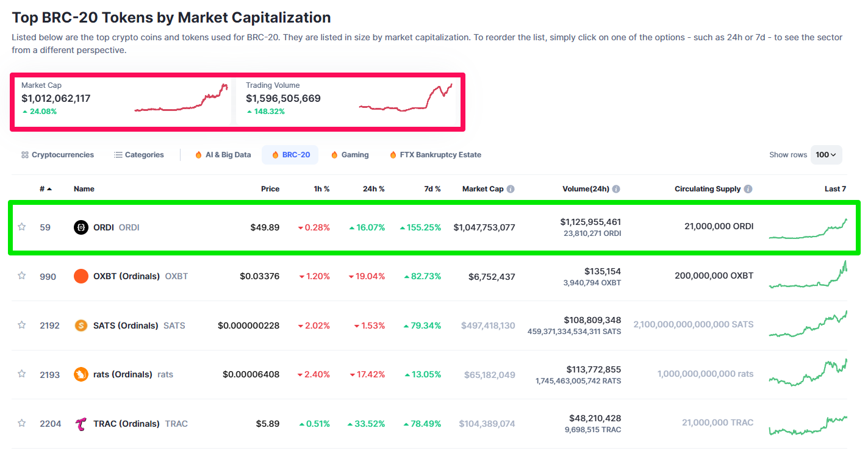
Task: Open ORDI's last 7 days price chart
Action: (x=808, y=229)
